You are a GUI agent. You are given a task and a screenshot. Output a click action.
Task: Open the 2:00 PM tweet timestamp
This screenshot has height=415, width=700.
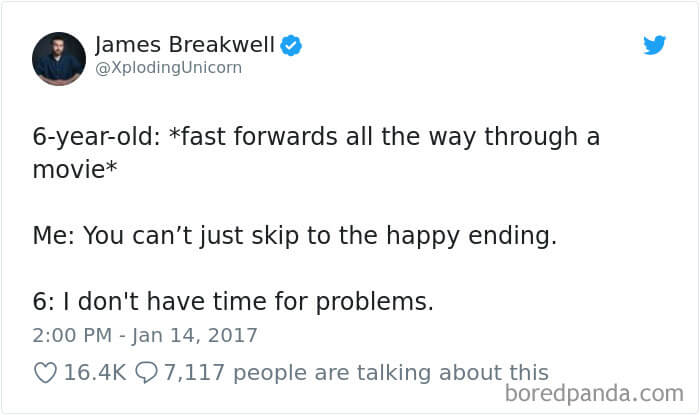pyautogui.click(x=72, y=335)
